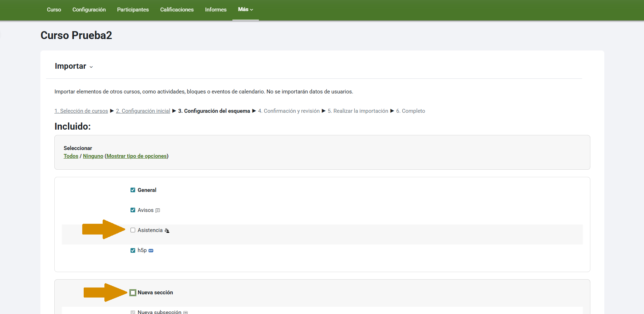This screenshot has width=644, height=314.
Task: Enable the Asistencia checkbox
Action: [133, 230]
